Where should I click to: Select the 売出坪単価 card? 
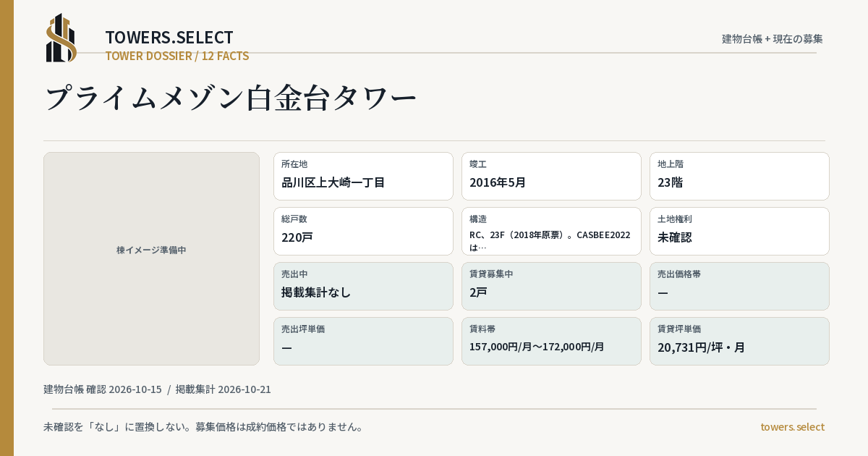(x=363, y=341)
